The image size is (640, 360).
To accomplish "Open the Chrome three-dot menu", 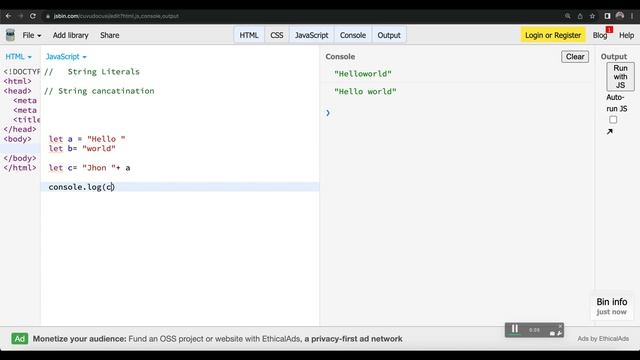I will pos(632,16).
